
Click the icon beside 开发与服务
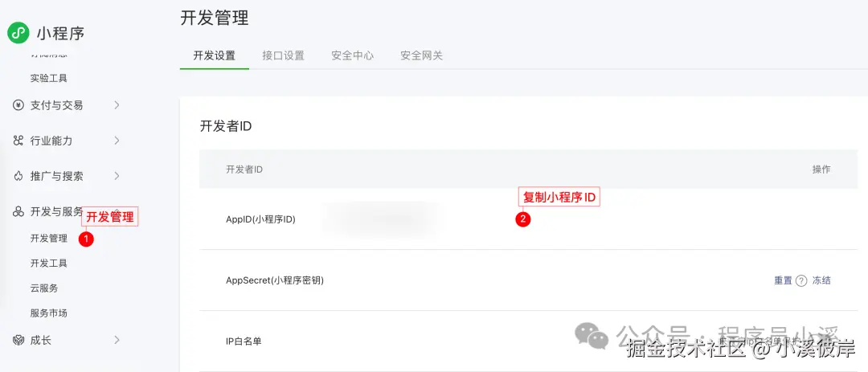tap(18, 211)
